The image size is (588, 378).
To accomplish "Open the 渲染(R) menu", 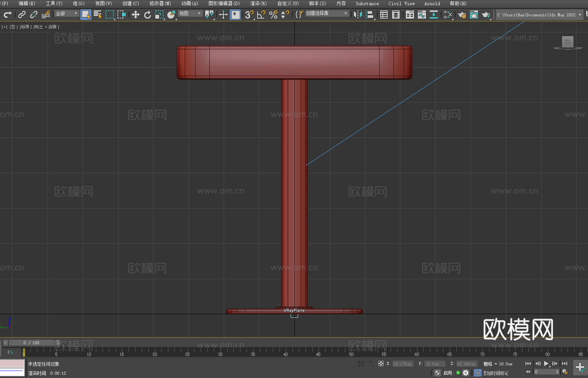I will click(258, 4).
